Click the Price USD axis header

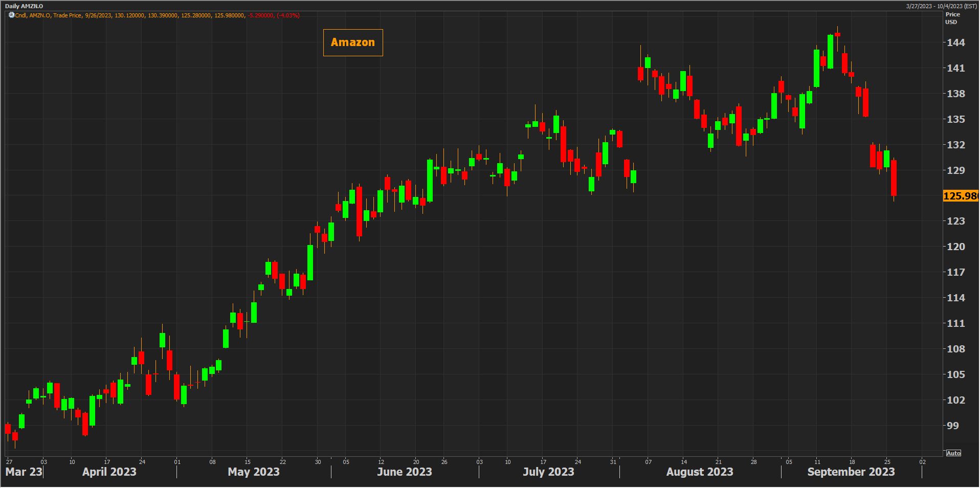(952, 18)
